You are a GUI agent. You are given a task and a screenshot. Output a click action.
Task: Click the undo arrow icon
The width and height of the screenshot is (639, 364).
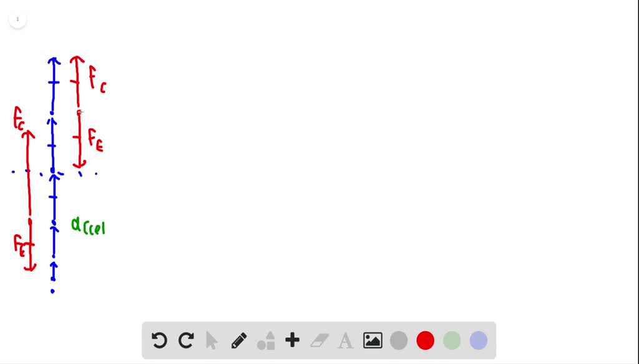pos(159,340)
